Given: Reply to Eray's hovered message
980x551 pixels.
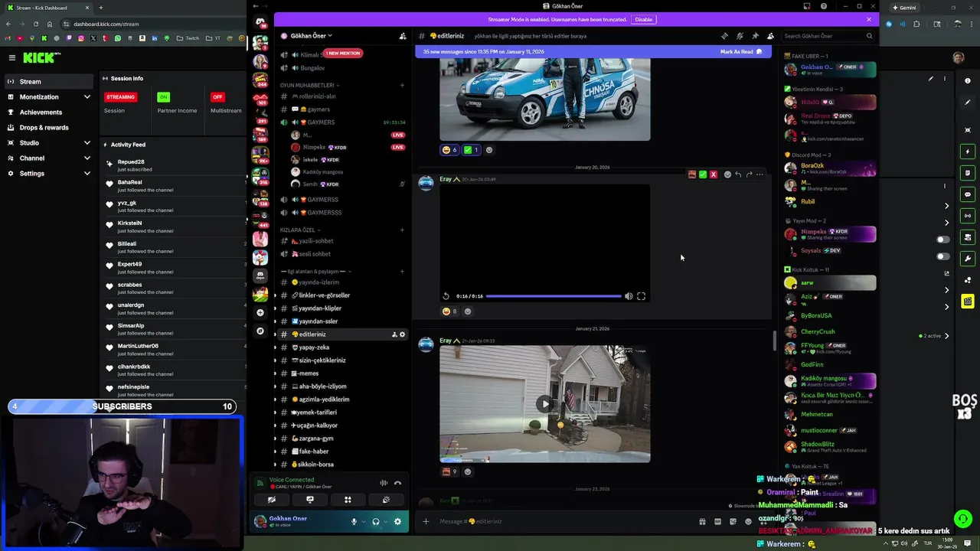Looking at the screenshot, I should 737,174.
